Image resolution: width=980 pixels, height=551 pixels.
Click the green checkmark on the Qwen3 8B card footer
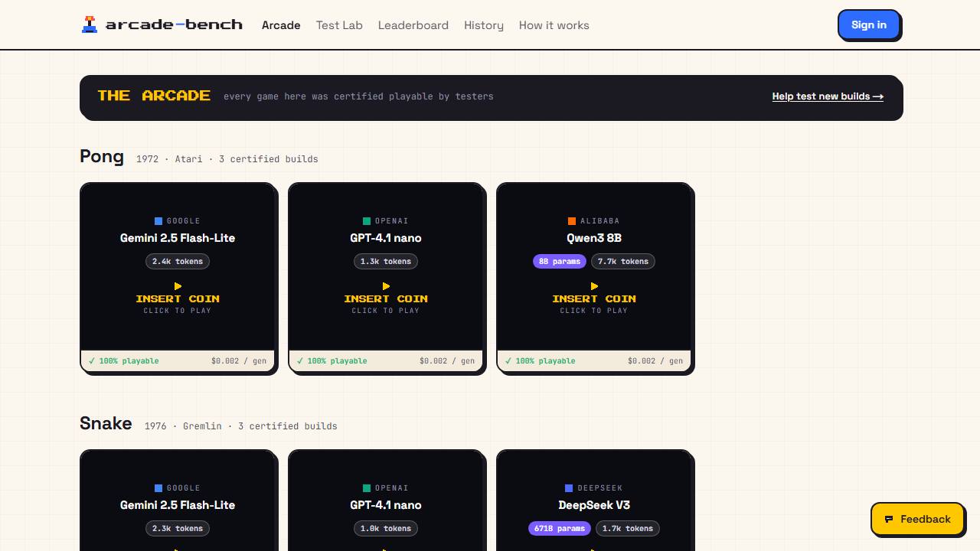(x=508, y=360)
